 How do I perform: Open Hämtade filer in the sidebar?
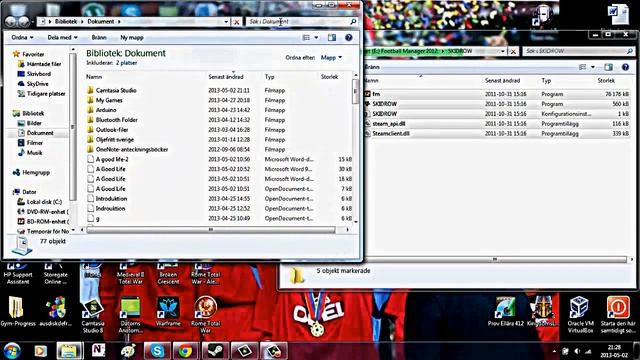pos(44,64)
